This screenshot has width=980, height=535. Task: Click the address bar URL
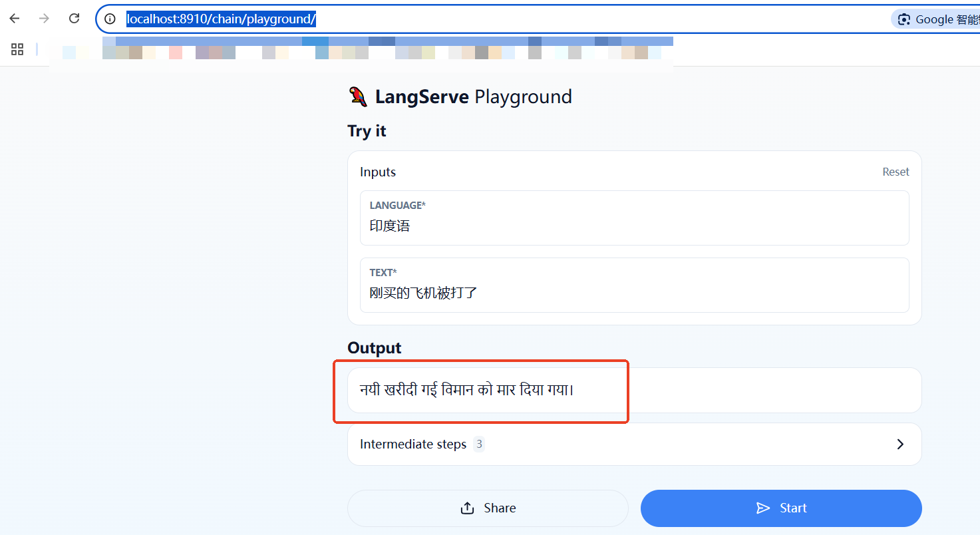(x=221, y=19)
